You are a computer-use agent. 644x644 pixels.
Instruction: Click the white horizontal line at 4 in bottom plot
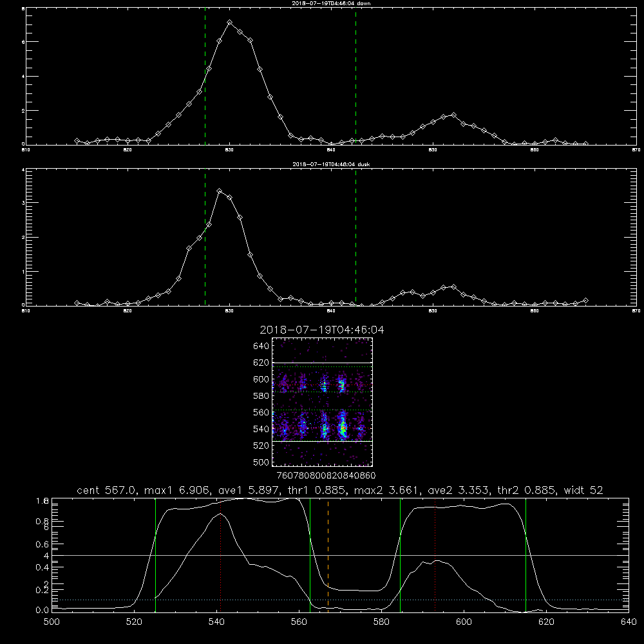(340, 555)
